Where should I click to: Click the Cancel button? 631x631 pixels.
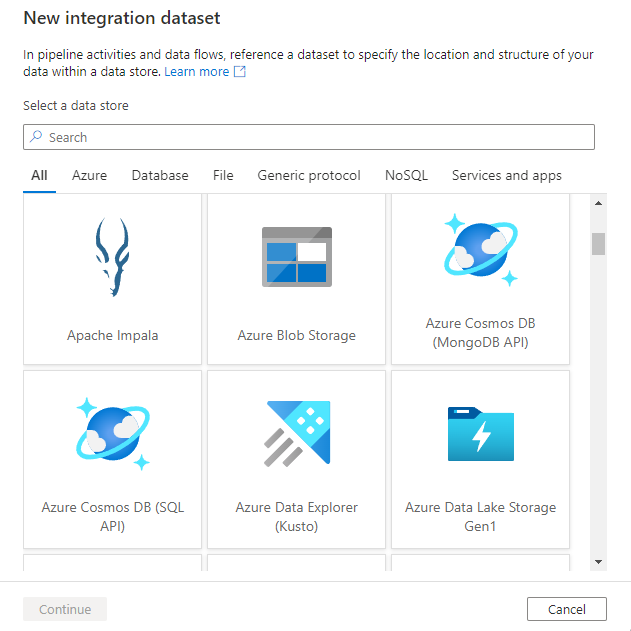566,609
